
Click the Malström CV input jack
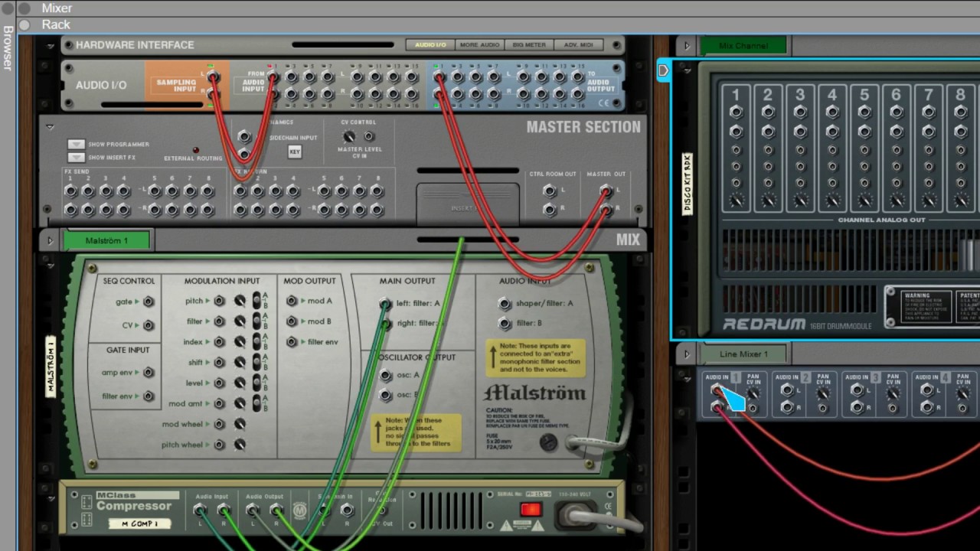pos(149,325)
